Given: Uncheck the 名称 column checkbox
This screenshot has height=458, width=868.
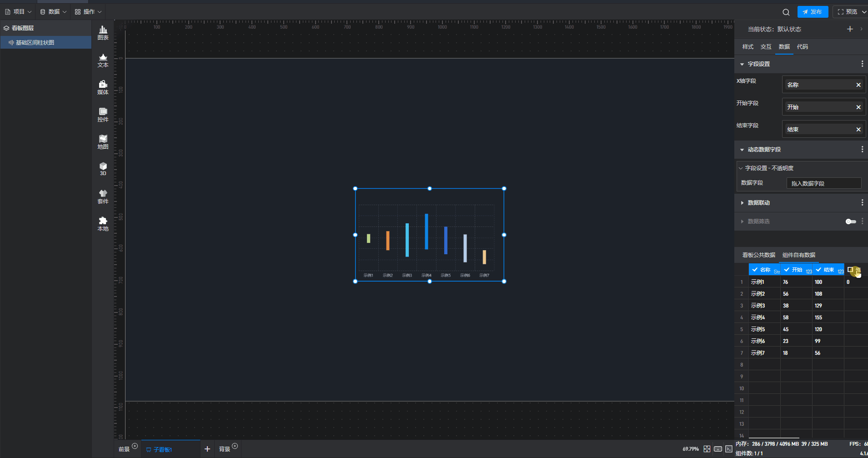Looking at the screenshot, I should (755, 270).
